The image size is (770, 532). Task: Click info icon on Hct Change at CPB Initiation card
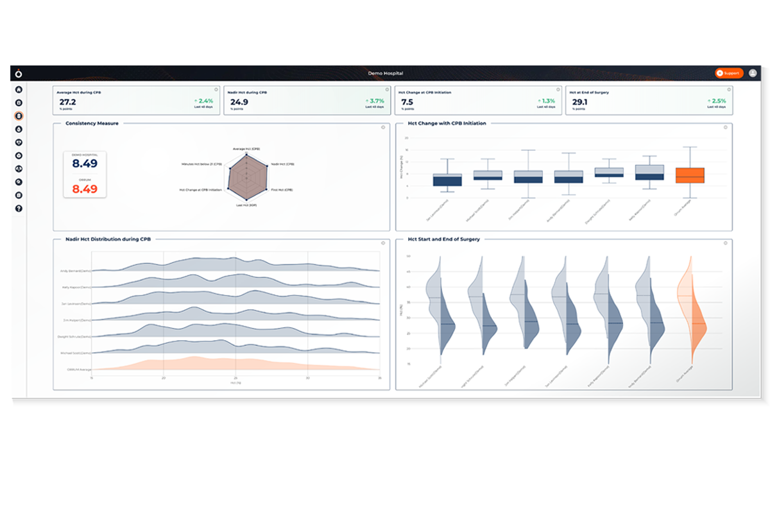(x=558, y=90)
